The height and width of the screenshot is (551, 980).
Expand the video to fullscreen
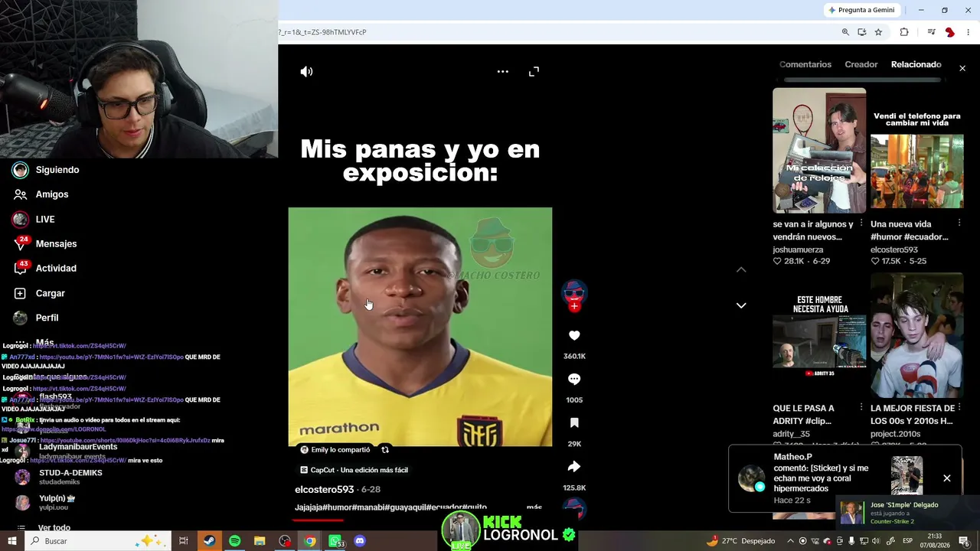tap(534, 71)
